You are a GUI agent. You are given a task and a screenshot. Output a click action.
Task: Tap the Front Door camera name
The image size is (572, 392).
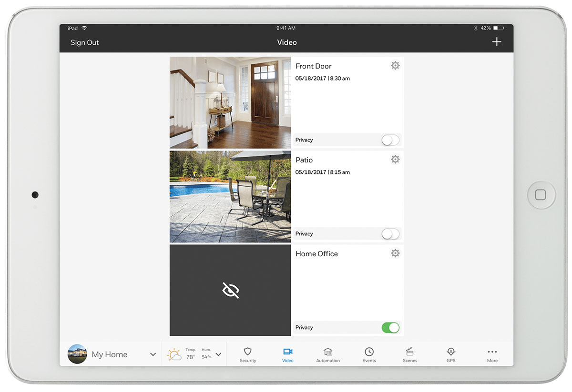313,66
